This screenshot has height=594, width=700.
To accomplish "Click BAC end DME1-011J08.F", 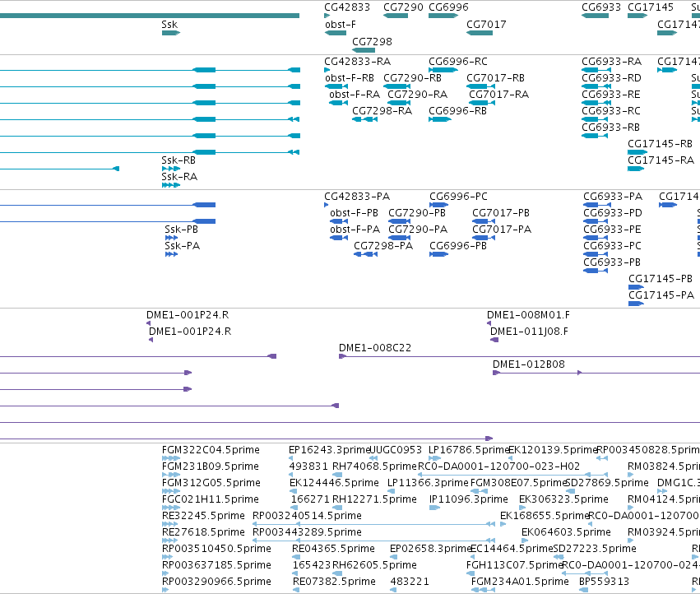I will 529,332.
